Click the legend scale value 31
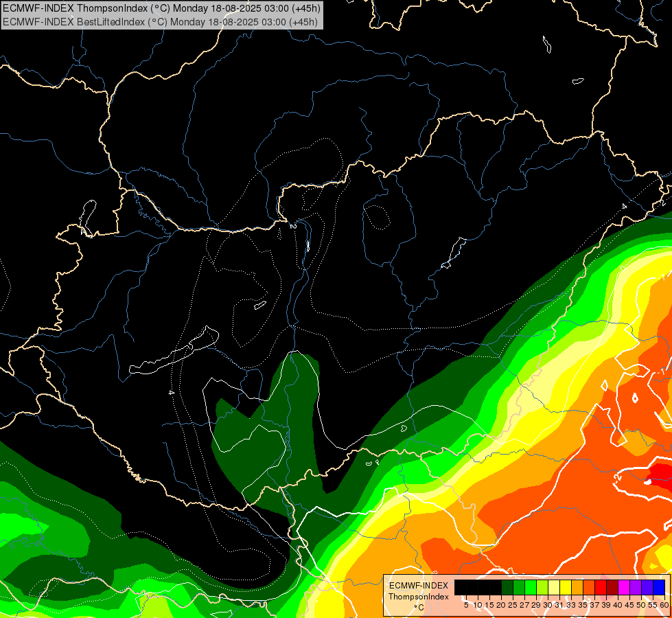The height and width of the screenshot is (618, 672). 559,605
